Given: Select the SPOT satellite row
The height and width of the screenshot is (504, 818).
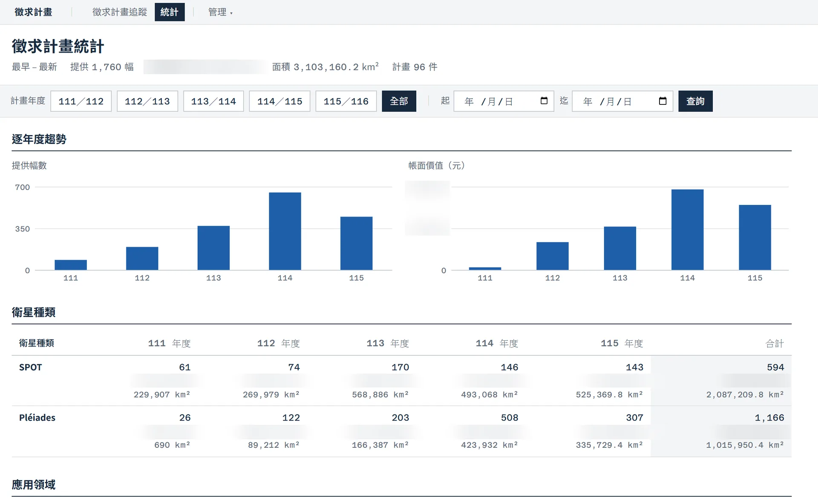Looking at the screenshot, I should (401, 381).
